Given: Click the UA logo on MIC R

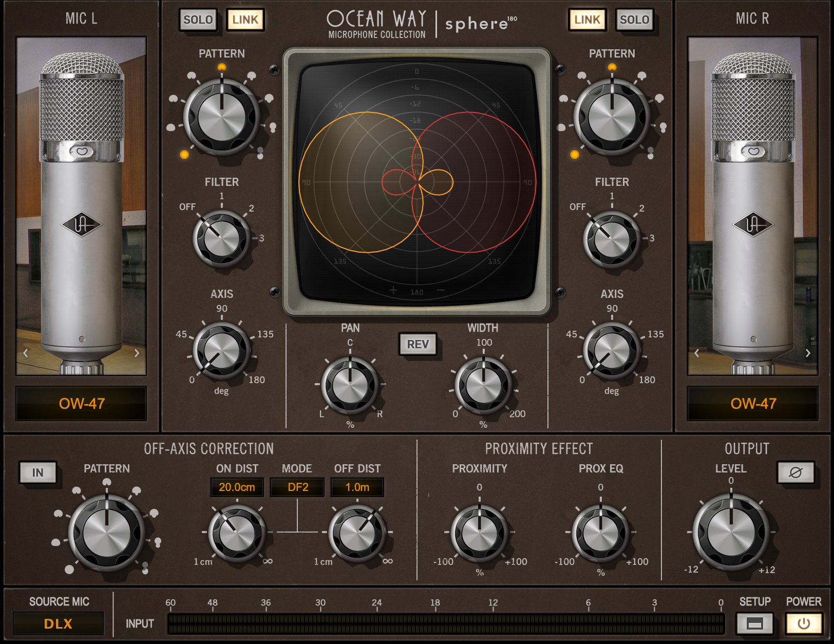Looking at the screenshot, I should click(x=753, y=224).
